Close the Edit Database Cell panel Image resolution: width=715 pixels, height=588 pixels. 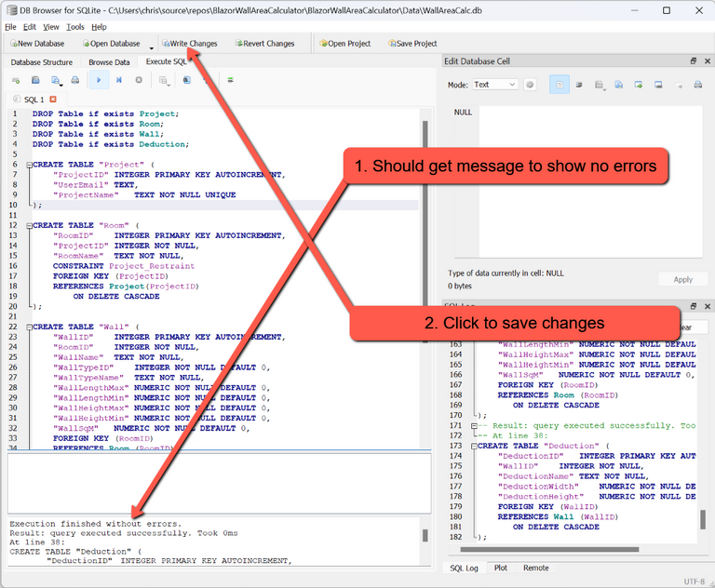pyautogui.click(x=708, y=61)
